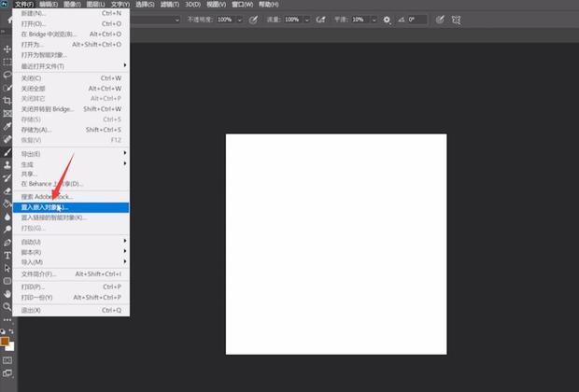
Task: Open the smoothing 10% dropdown arrow
Action: tap(374, 20)
